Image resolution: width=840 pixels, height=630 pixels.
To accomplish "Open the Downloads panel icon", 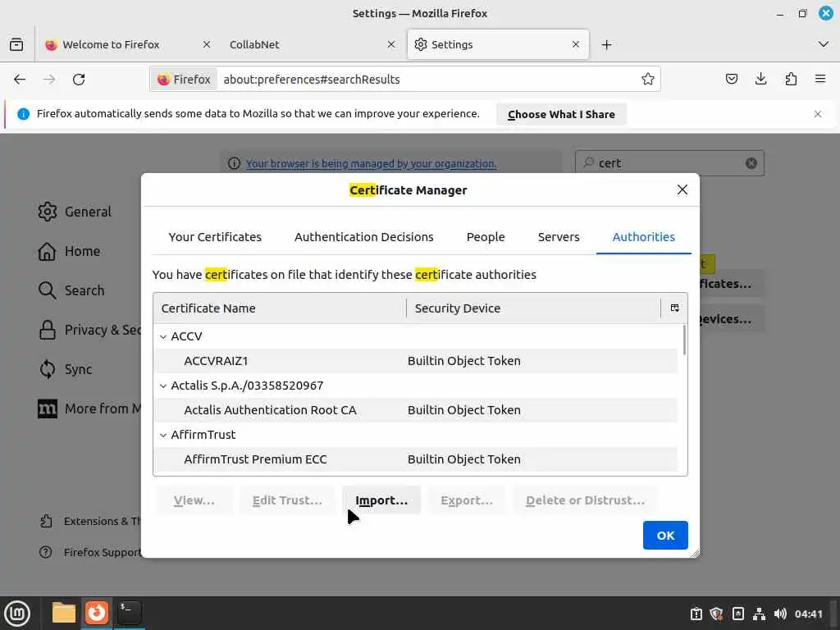I will click(760, 80).
